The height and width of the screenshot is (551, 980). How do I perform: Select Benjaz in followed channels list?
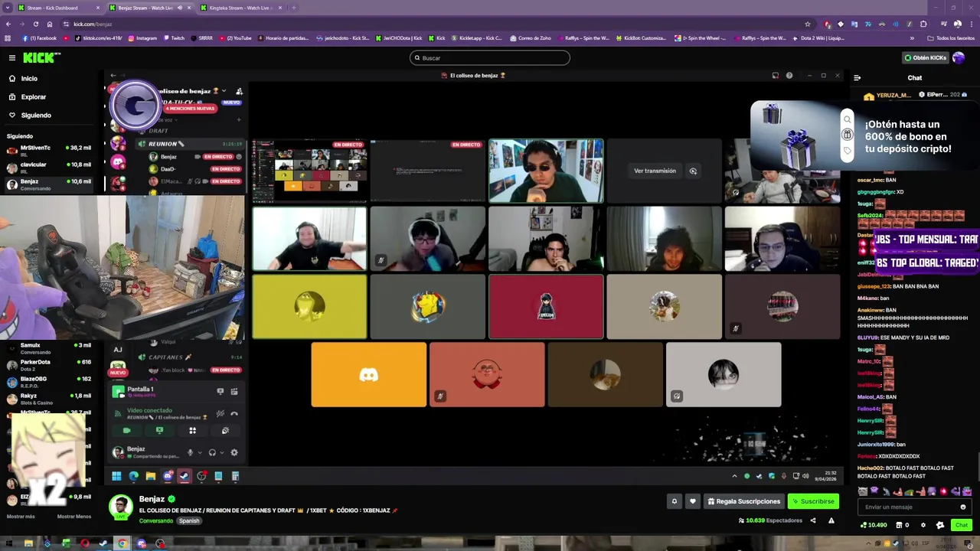(x=49, y=184)
